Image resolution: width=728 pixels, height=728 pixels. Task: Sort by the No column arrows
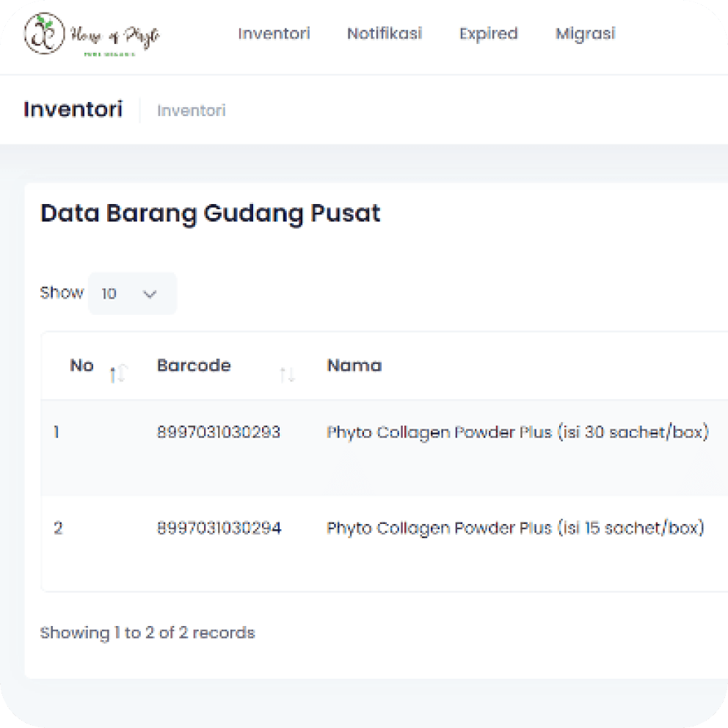tap(118, 374)
